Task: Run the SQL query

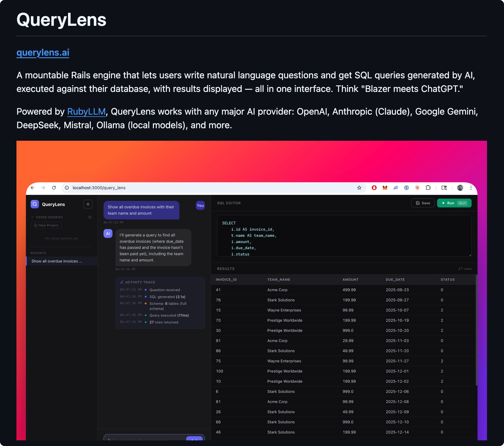Action: pos(454,203)
